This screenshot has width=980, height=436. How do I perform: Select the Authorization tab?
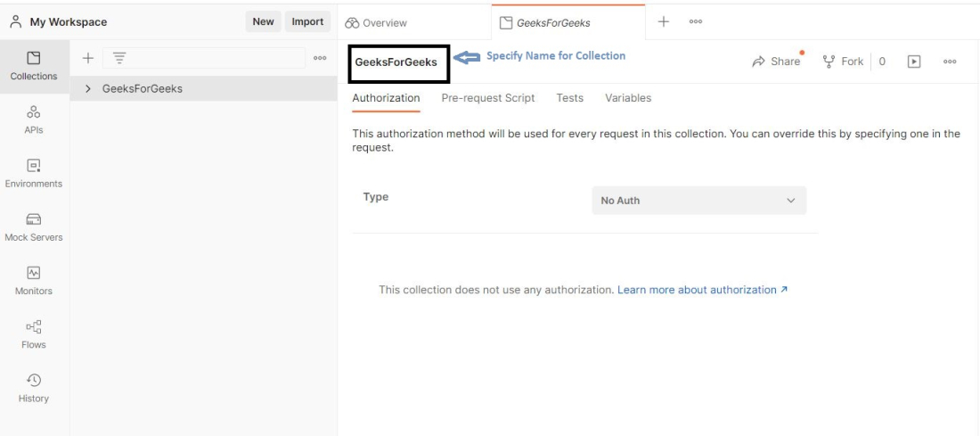coord(386,98)
